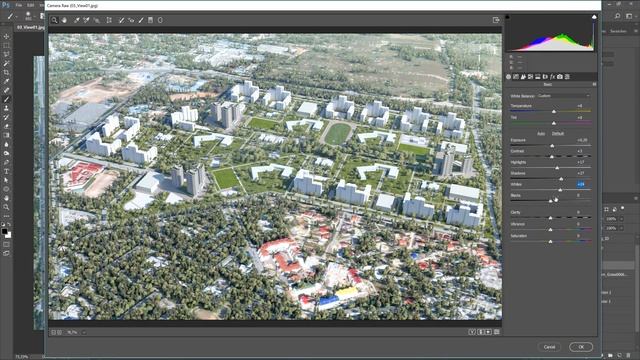
Task: Open the White Balance dropdown
Action: pos(563,96)
